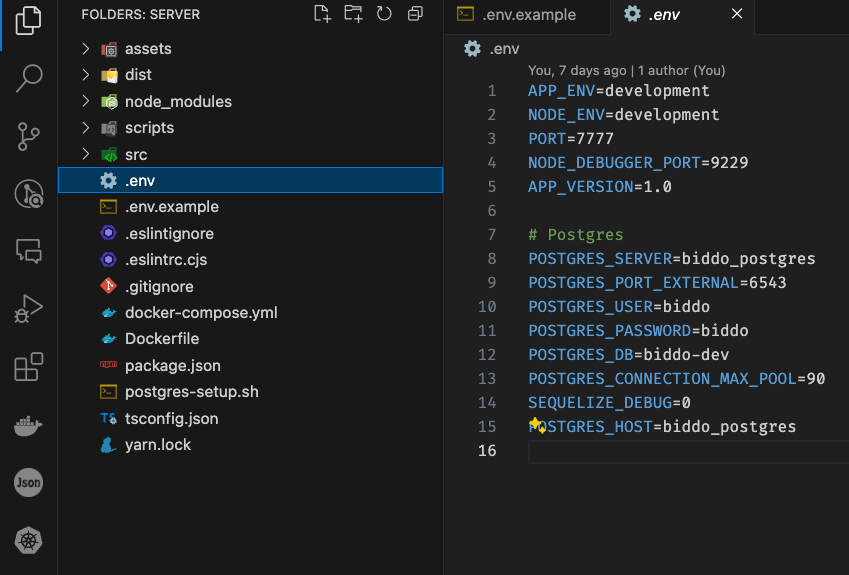Open the Chat panel from activity bar
Screen dimensions: 849x575
28,251
